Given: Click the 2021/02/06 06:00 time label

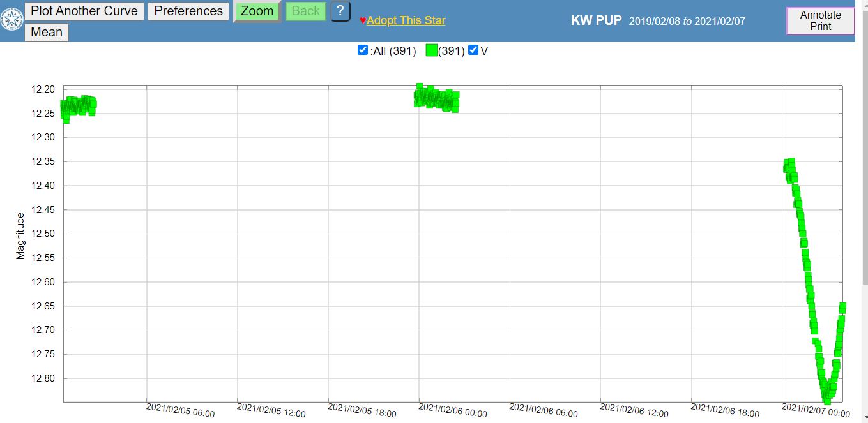Looking at the screenshot, I should click(x=544, y=410).
